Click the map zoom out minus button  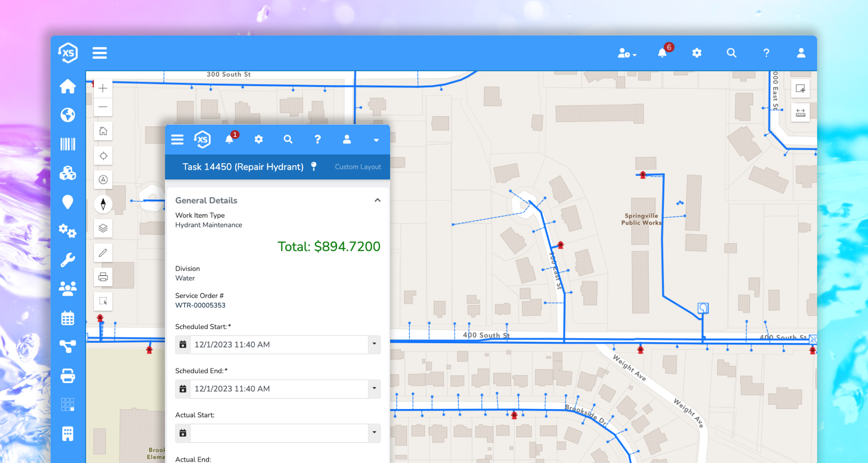(x=103, y=107)
